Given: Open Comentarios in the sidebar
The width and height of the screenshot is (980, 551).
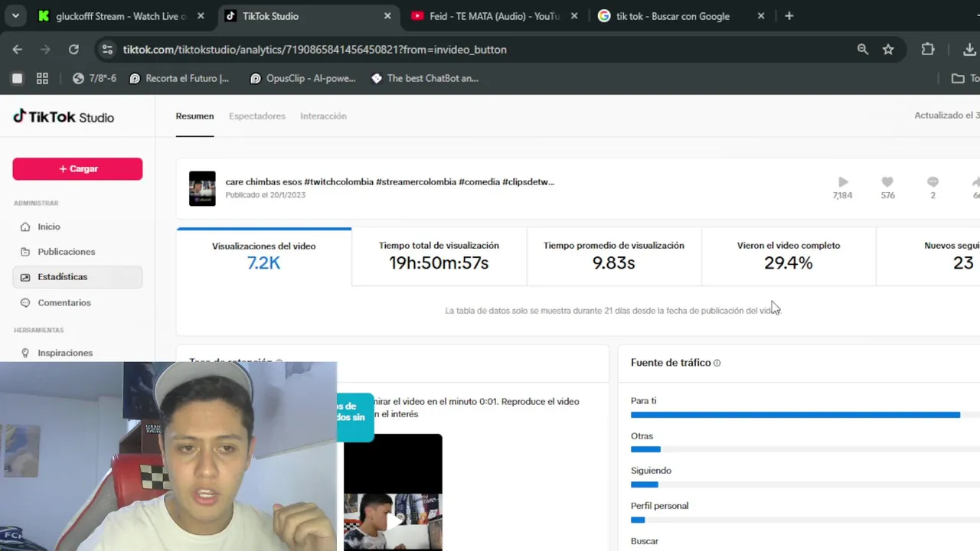Looking at the screenshot, I should [x=77, y=303].
